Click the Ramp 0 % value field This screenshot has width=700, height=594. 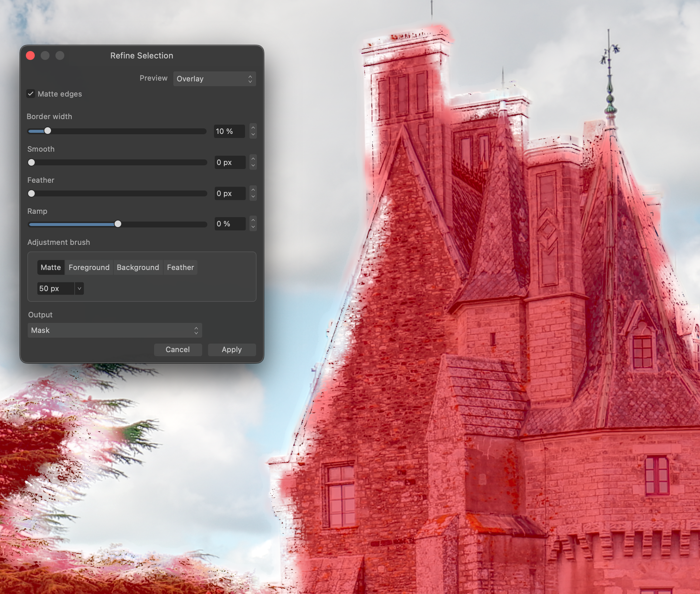pos(230,224)
